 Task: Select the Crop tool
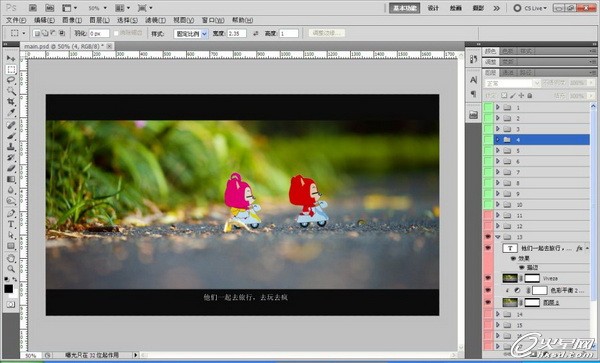pos(11,101)
